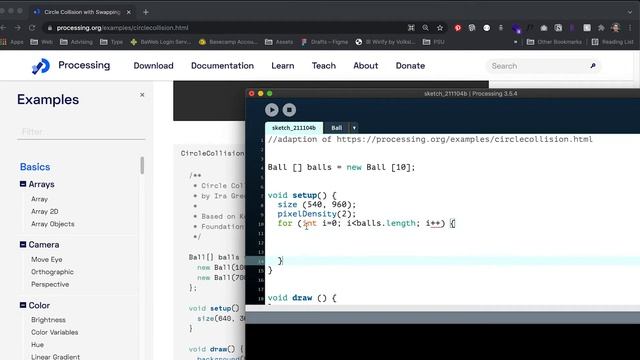Switch to the Ball tab
Viewport: 640px width, 360px height.
337,128
